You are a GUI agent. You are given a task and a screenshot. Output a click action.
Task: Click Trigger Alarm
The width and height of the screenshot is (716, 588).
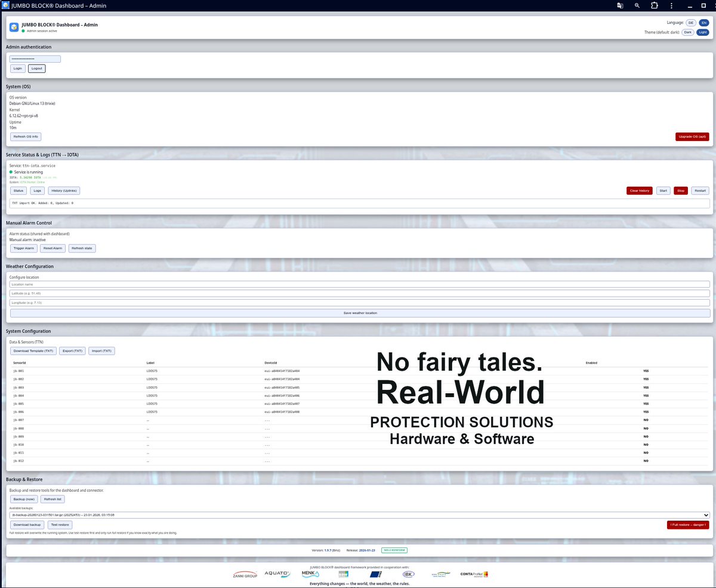(x=24, y=248)
